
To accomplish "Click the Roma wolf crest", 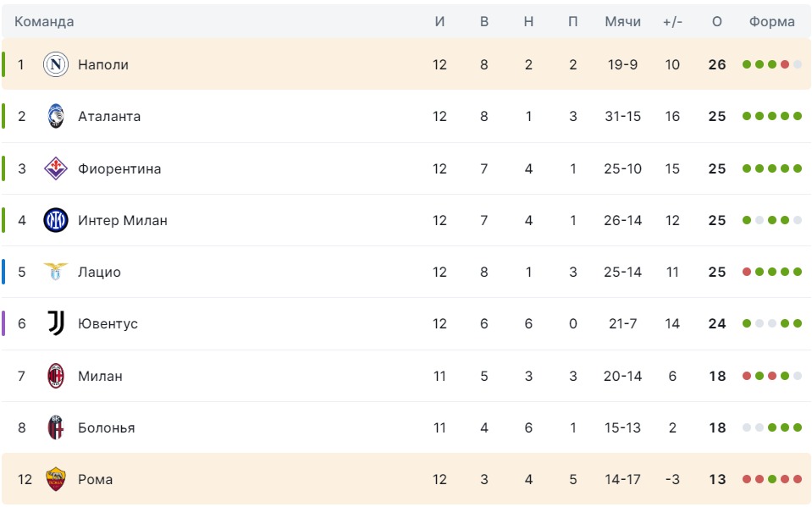I will click(x=55, y=479).
